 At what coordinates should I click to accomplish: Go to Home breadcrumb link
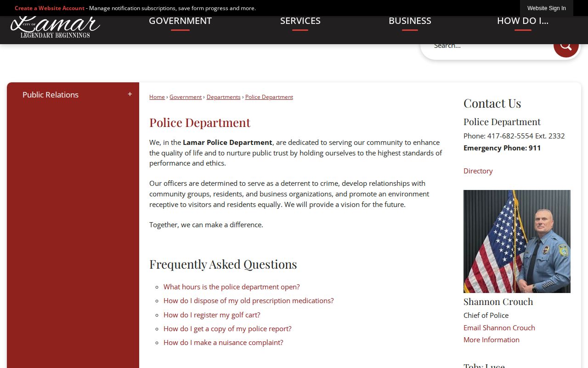(157, 97)
